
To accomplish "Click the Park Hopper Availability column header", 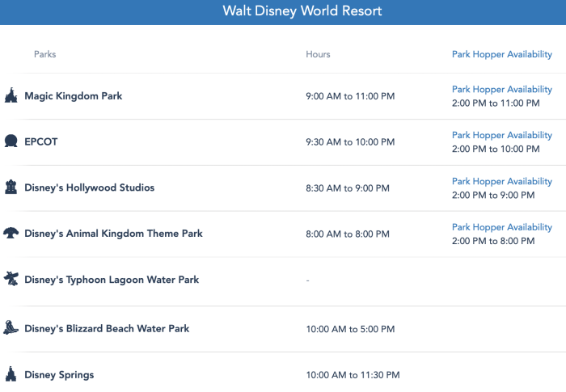I will click(501, 54).
